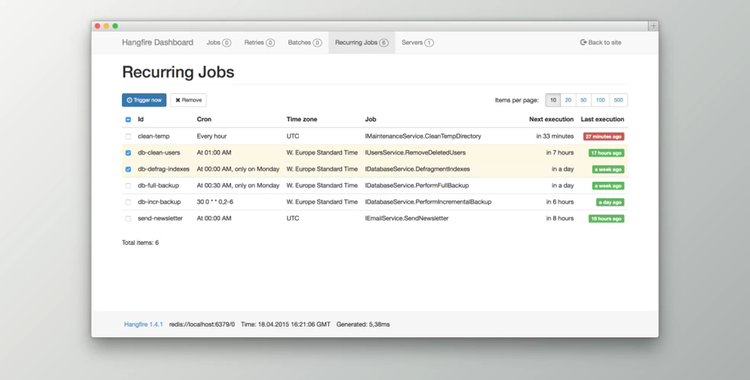This screenshot has width=750, height=380.
Task: Click the db-incr-backup id text
Action: 159,202
